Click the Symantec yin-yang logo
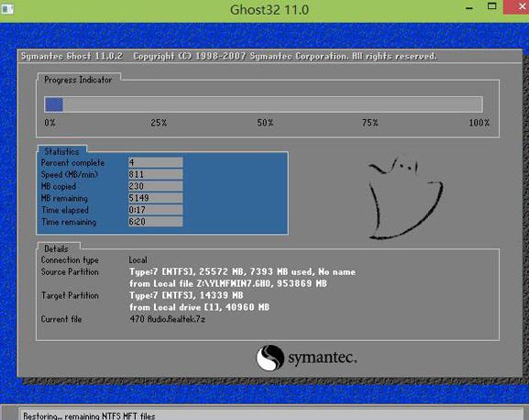The height and width of the screenshot is (420, 529). (x=270, y=358)
